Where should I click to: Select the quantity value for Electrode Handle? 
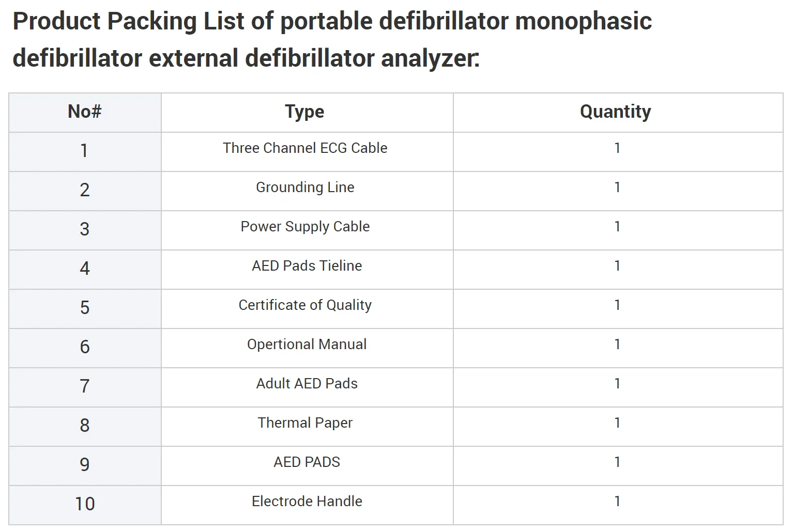click(x=617, y=502)
